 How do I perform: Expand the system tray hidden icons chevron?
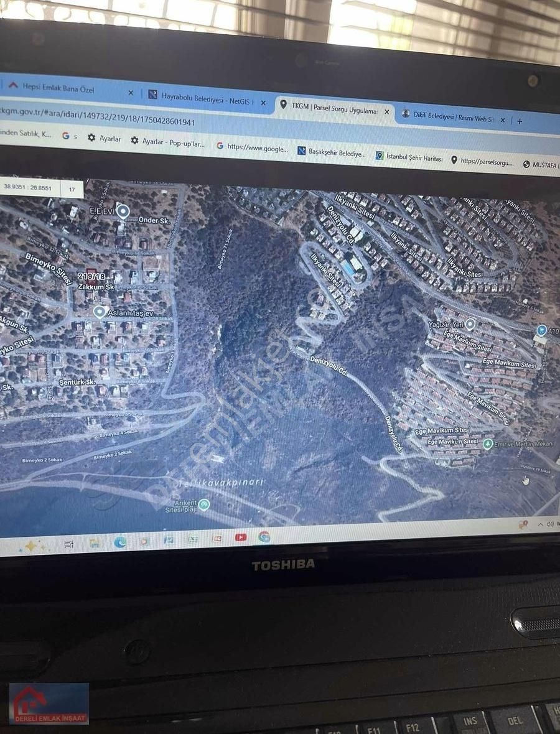tap(540, 524)
